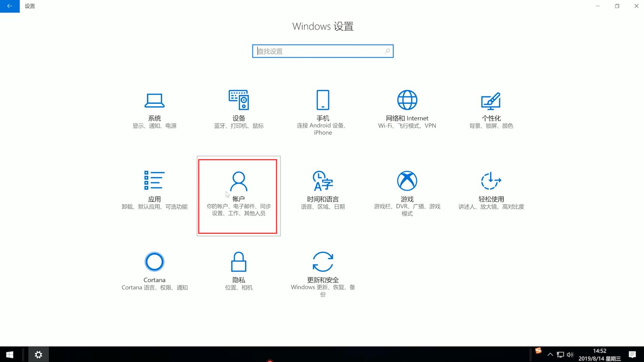Open the 游戏 Xbox icon
Viewport: 644px width, 362px height.
point(407,181)
